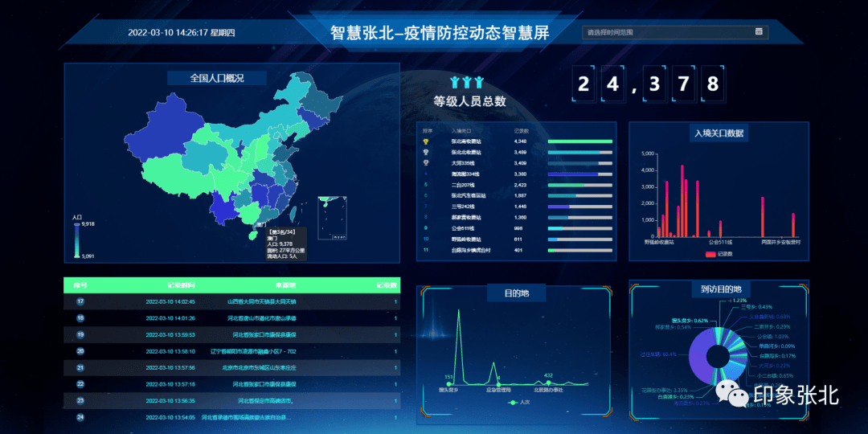Click the 记录时间 column header
The width and height of the screenshot is (868, 434).
(181, 285)
